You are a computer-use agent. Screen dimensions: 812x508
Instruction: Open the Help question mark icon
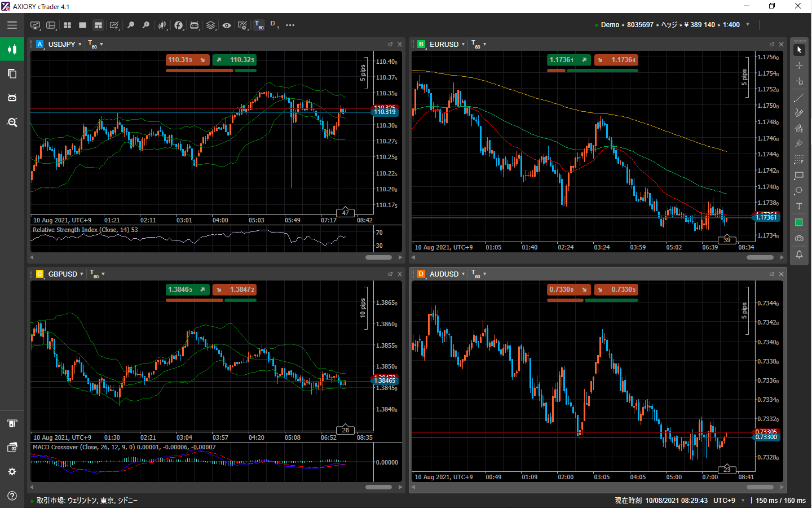[12, 496]
